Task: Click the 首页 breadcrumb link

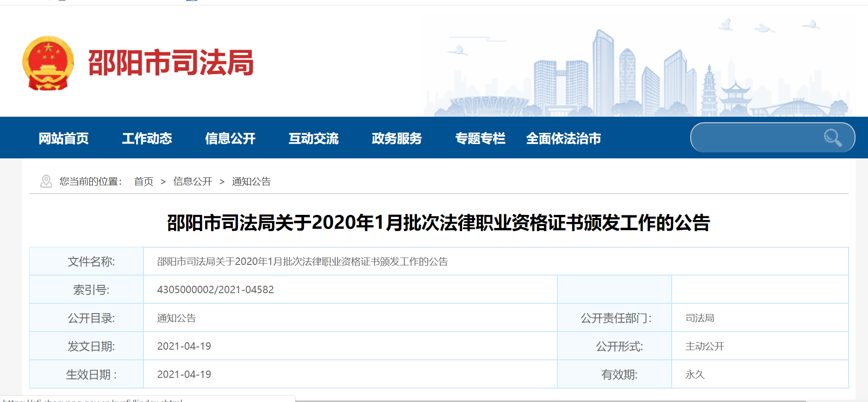Action: [x=144, y=182]
